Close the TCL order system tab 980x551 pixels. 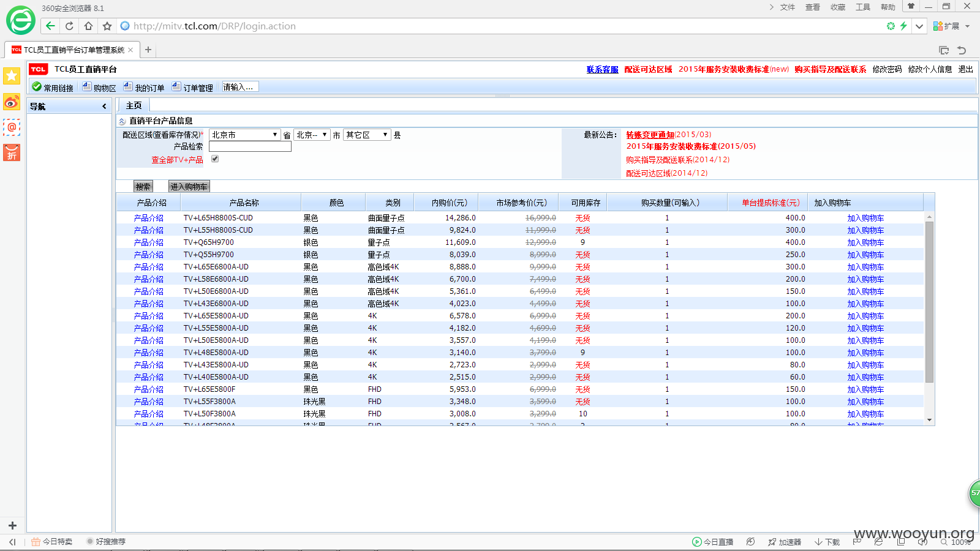pyautogui.click(x=130, y=50)
